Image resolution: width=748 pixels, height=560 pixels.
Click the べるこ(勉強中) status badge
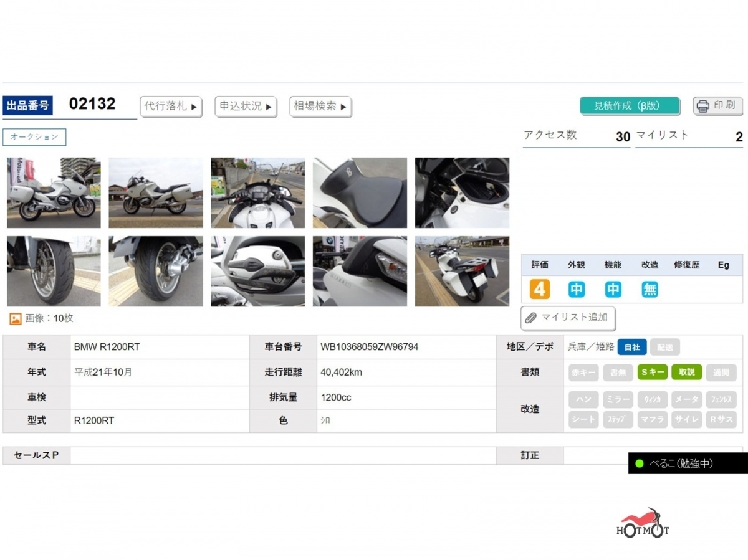click(688, 463)
